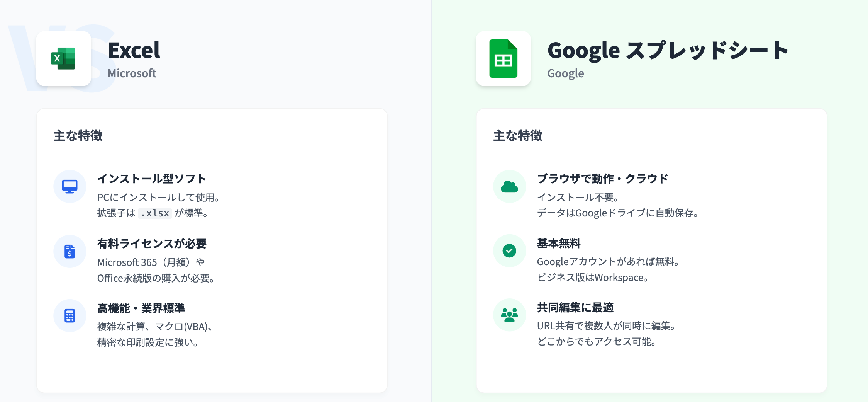Click the green checkmark circle icon
Viewport: 868px width, 402px height.
[x=509, y=251]
